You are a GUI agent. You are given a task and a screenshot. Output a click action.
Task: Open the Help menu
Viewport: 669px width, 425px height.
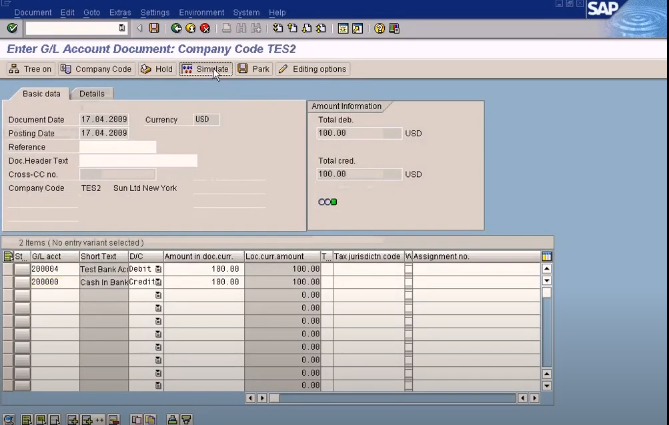coord(277,12)
